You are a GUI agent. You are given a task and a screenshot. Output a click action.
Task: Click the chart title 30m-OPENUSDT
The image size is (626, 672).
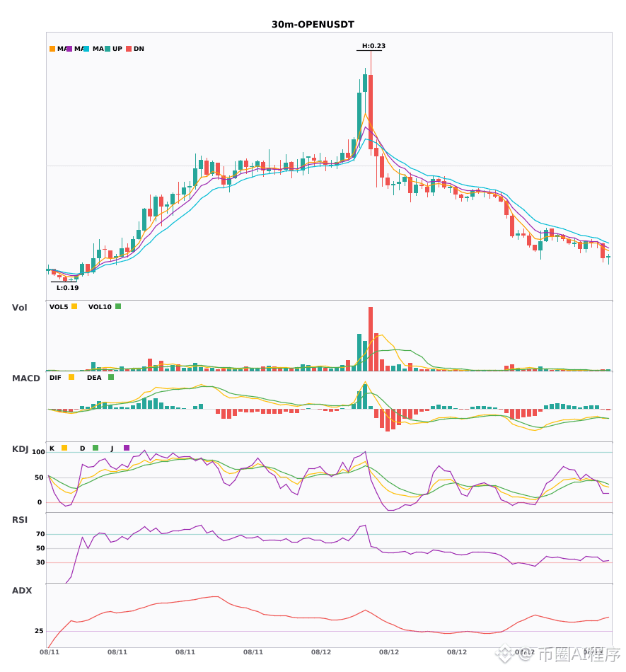click(x=313, y=25)
